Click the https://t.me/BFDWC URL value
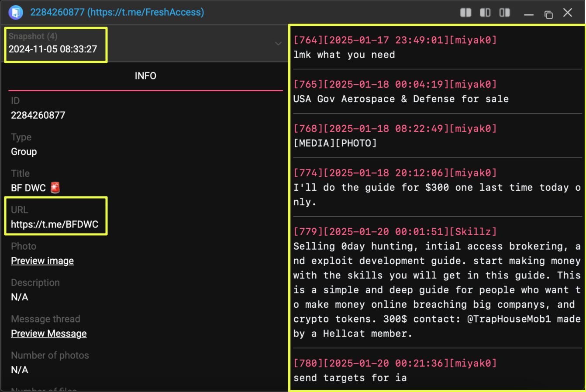This screenshot has width=586, height=392. 55,224
